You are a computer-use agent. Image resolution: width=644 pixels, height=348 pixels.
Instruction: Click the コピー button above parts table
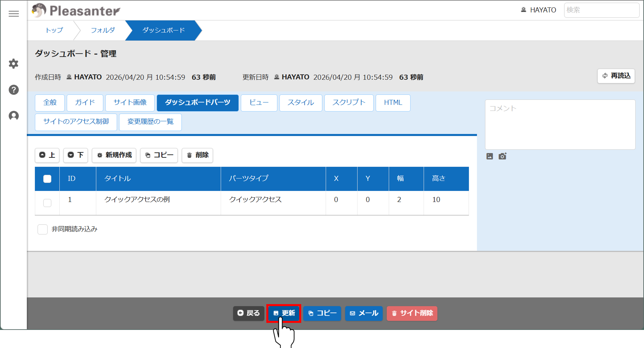click(x=159, y=155)
